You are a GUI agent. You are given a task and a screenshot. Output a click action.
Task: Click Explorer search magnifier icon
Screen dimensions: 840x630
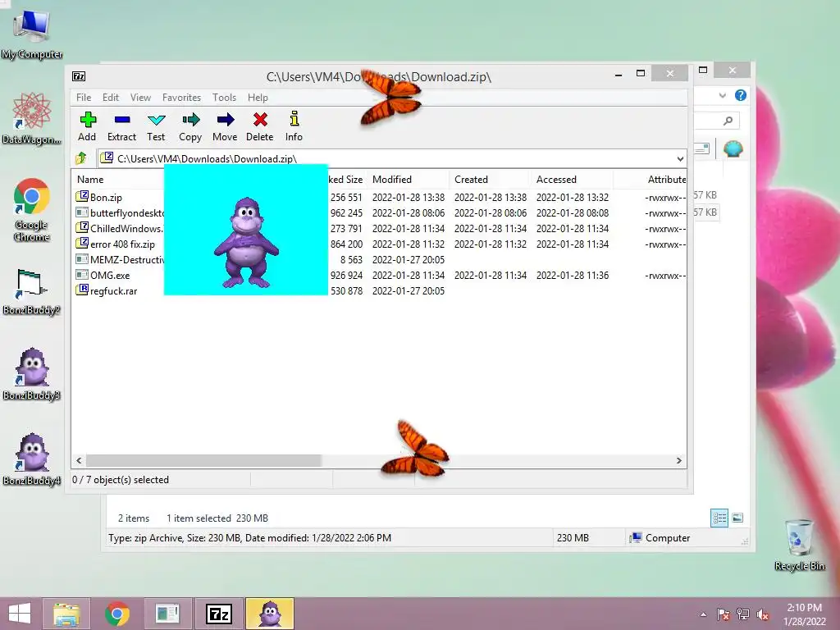[x=728, y=121]
